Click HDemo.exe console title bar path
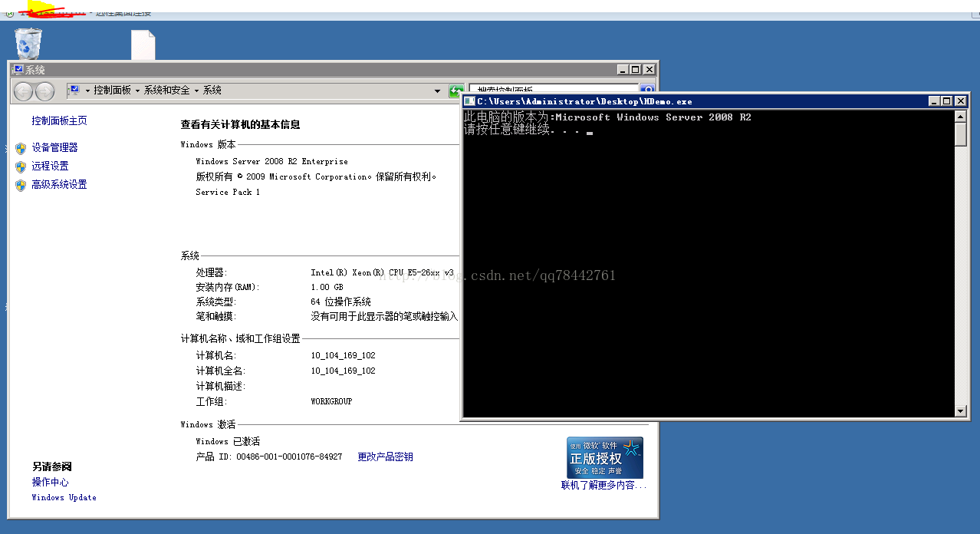Screen dimensions: 980x534 pyautogui.click(x=584, y=101)
